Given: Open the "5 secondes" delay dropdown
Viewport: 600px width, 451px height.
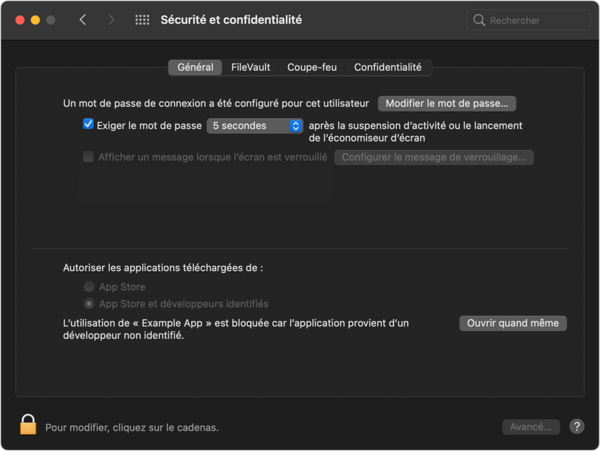Looking at the screenshot, I should 255,126.
